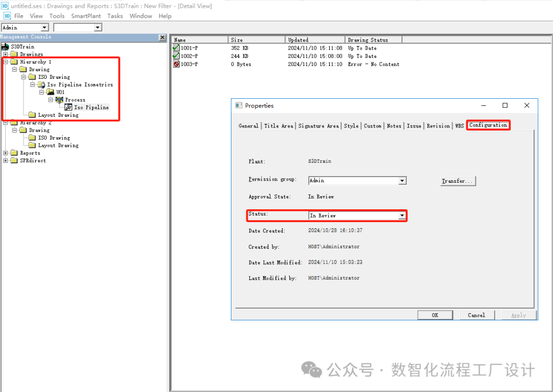This screenshot has height=392, width=553.
Task: Sort the list by the Name column header
Action: [x=200, y=40]
